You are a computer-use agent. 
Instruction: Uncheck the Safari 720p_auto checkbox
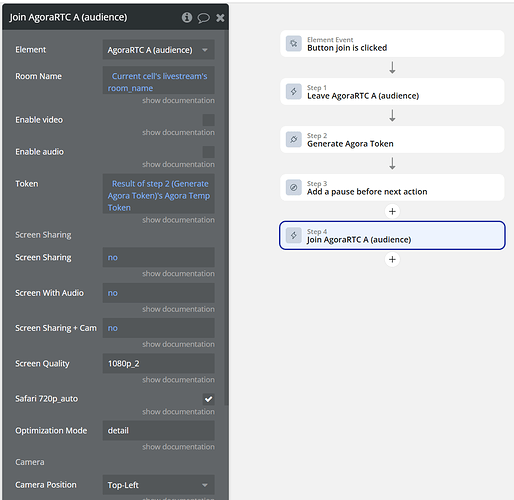[209, 399]
